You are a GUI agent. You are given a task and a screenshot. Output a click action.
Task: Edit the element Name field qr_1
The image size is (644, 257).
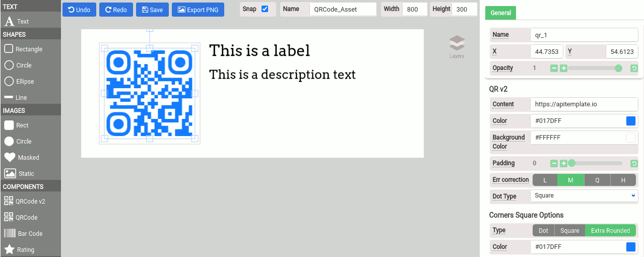pyautogui.click(x=584, y=35)
